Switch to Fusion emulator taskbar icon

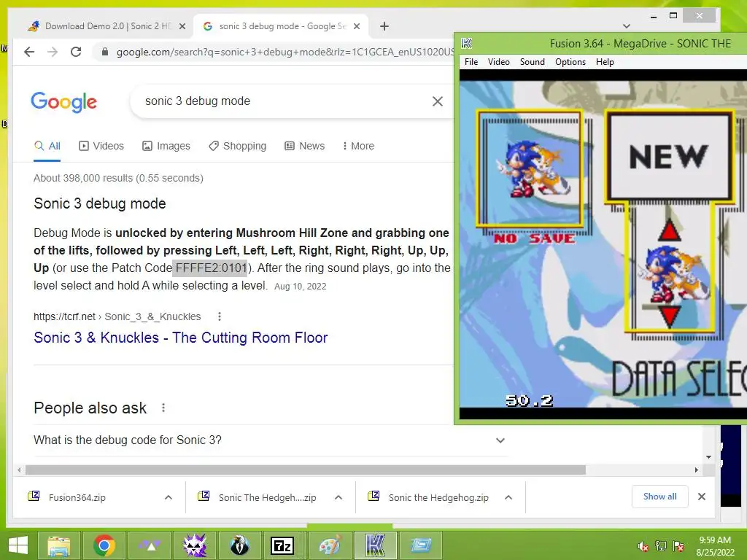coord(376,545)
